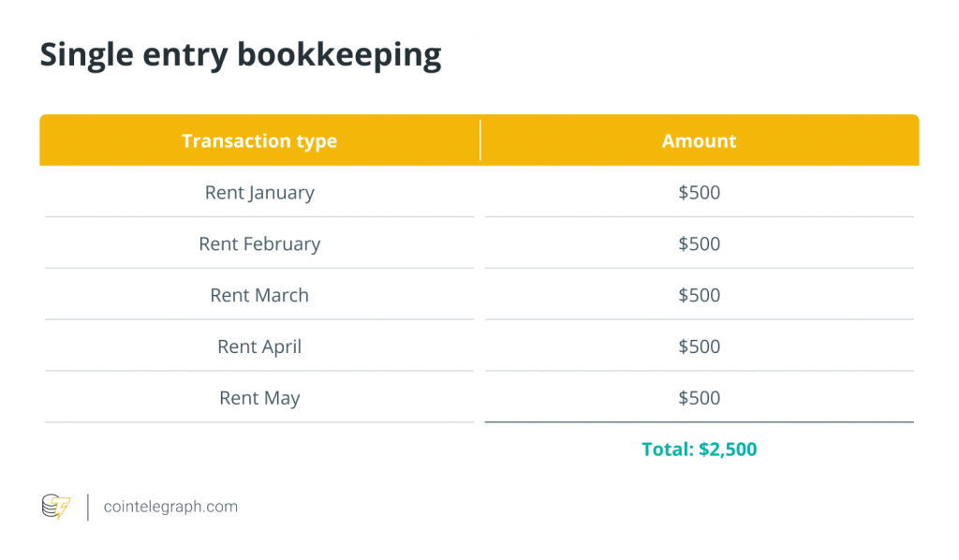Select the Rent March row label

click(x=259, y=296)
